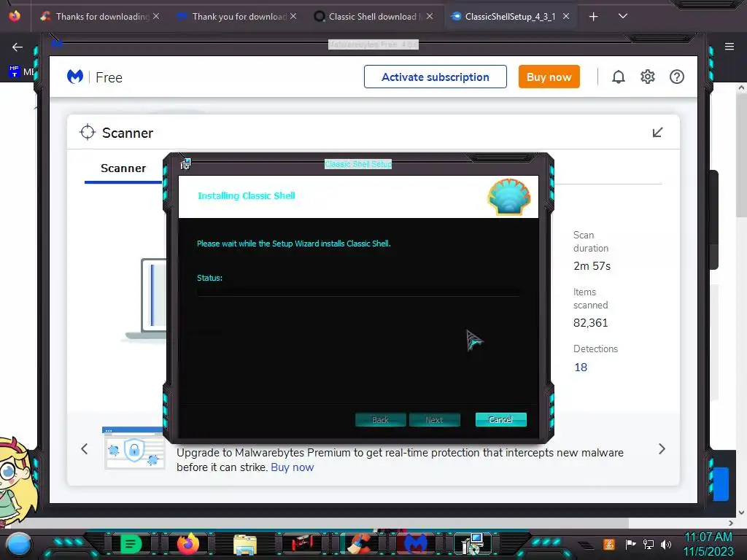Click the Buy now link in promo text

pos(292,467)
